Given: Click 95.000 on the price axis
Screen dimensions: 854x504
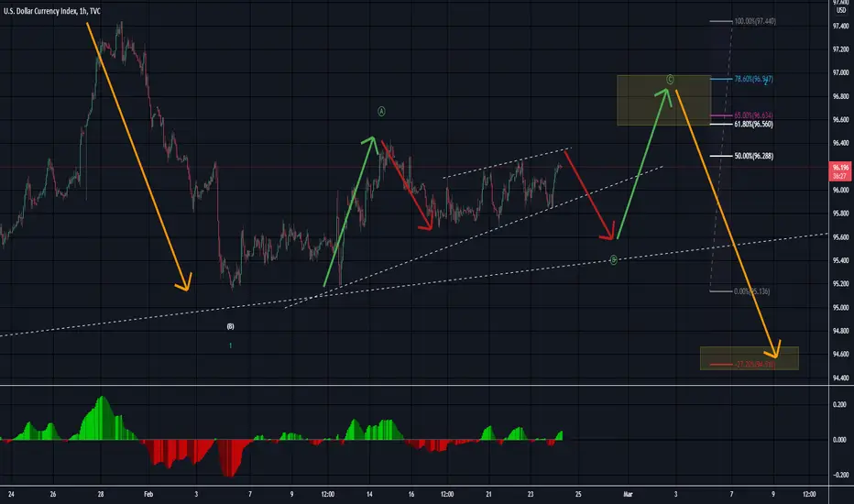Looking at the screenshot, I should (840, 307).
